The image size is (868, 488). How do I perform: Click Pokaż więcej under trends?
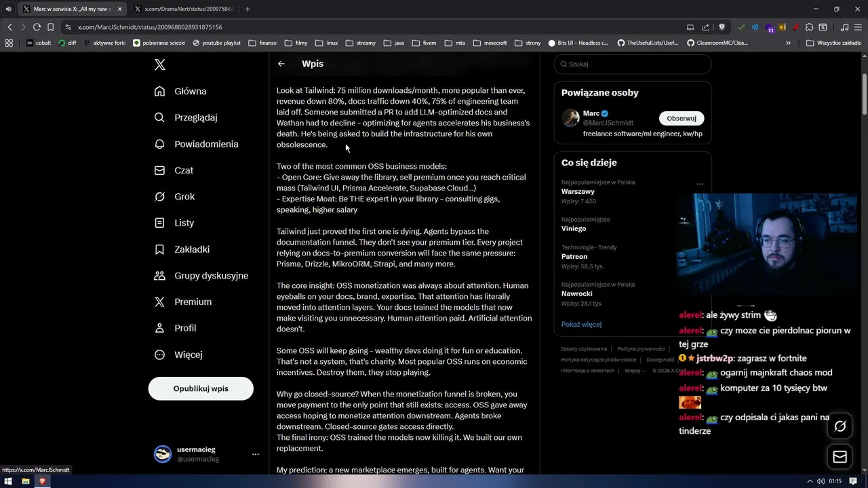581,325
